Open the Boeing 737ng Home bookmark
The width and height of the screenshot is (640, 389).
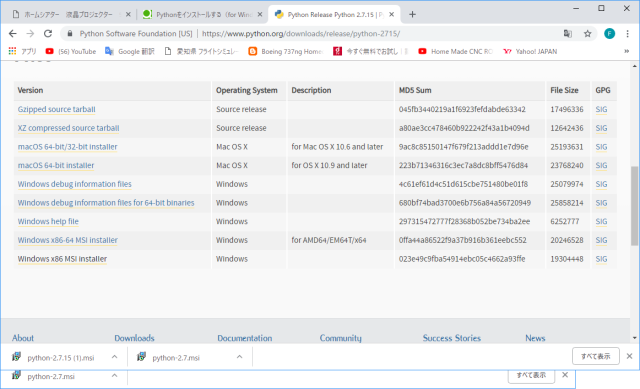point(286,51)
